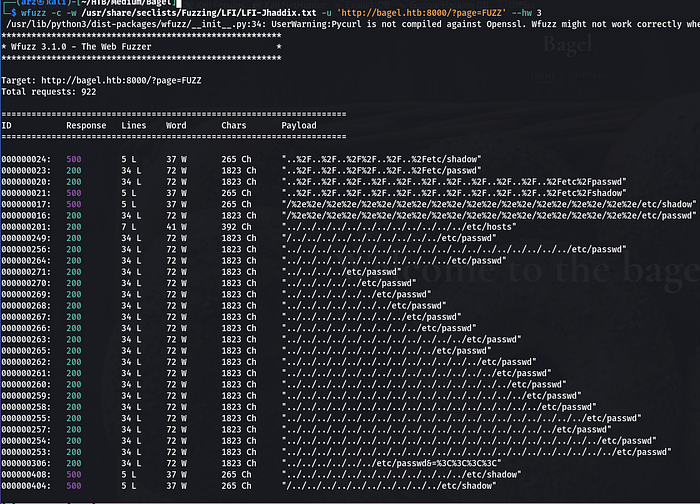This screenshot has width=700, height=504.
Task: Click the payload in row 000000020
Action: coord(454,182)
